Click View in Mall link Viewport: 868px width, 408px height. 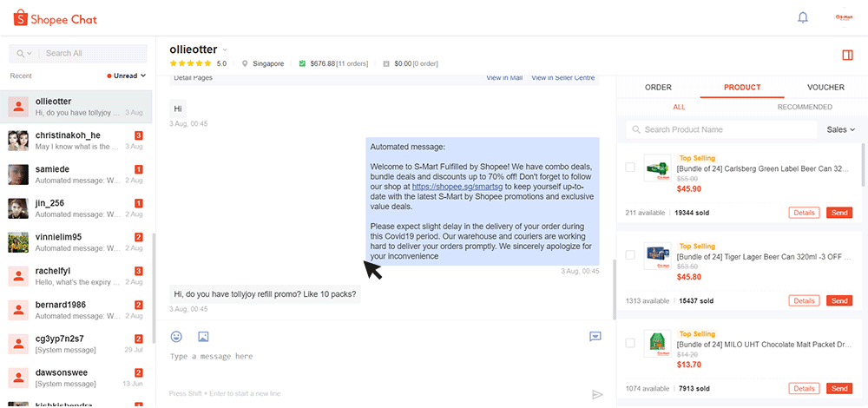504,78
